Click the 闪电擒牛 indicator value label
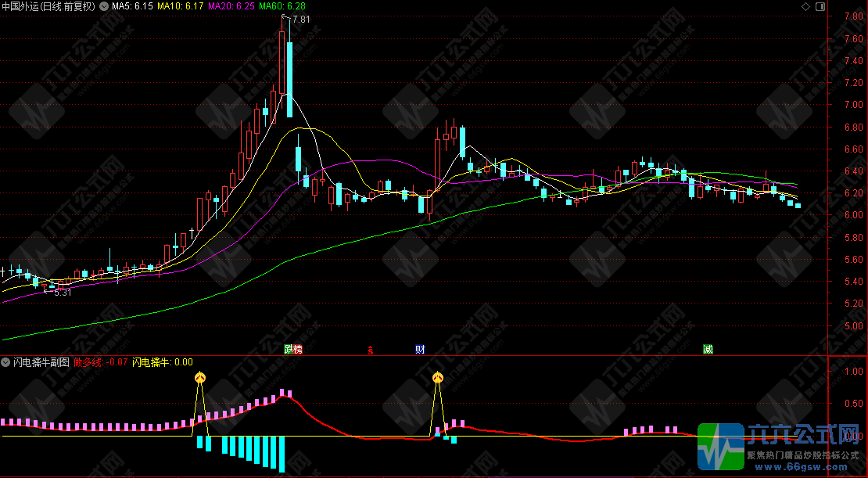868x478 pixels. (x=163, y=362)
